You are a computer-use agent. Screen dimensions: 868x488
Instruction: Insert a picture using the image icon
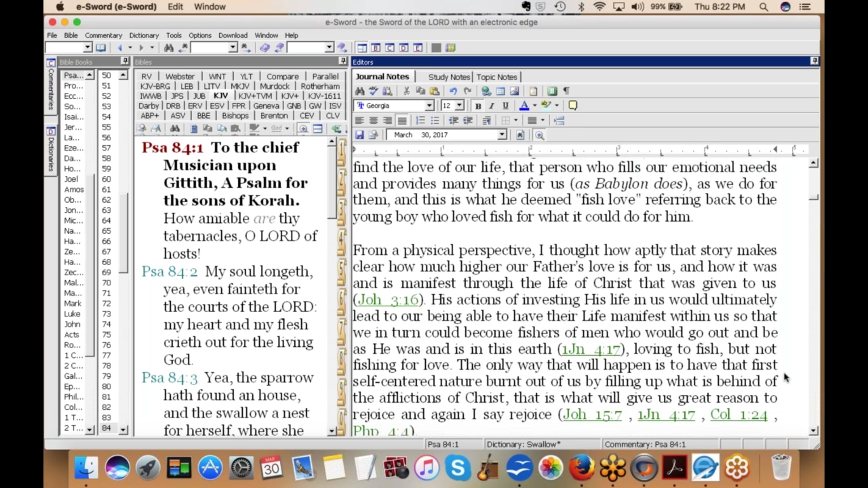coord(514,91)
